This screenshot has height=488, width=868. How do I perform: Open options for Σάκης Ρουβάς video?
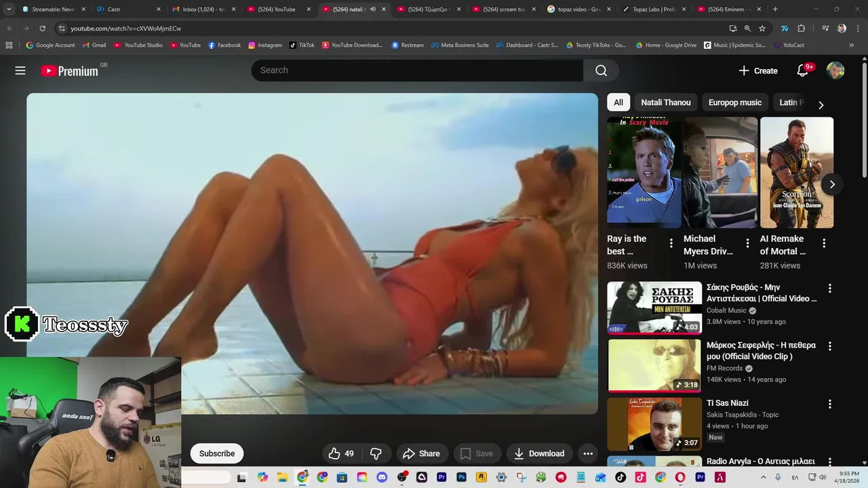[x=829, y=288]
